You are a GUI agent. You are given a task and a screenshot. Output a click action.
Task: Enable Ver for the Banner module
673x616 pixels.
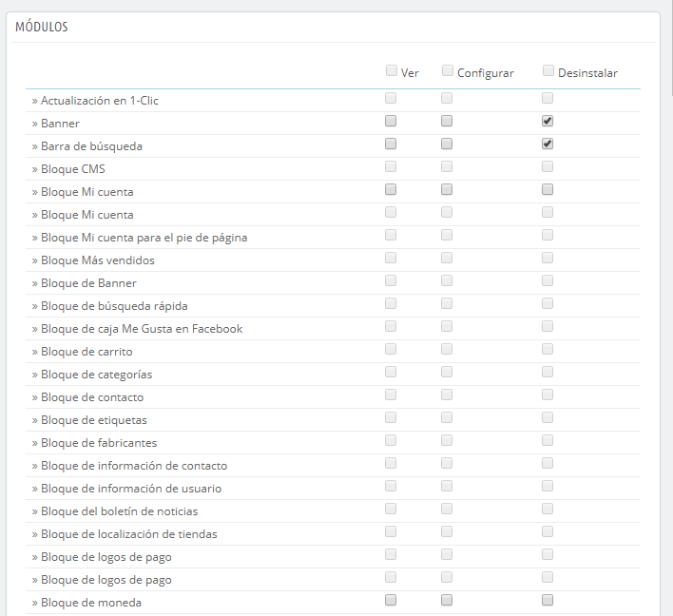click(x=391, y=122)
